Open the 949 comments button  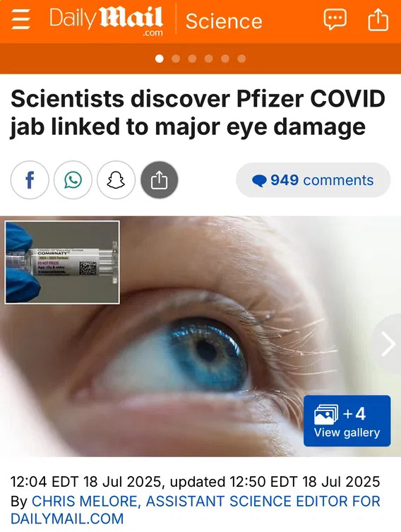[313, 180]
